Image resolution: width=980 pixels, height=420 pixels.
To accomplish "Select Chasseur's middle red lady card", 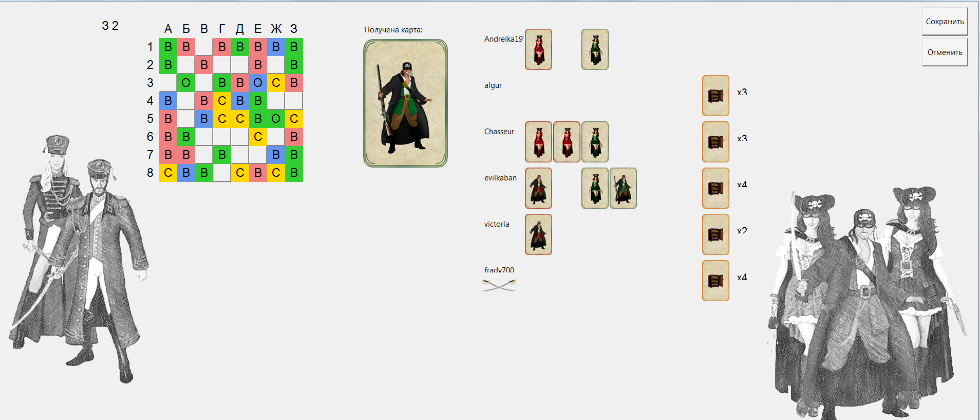I will coord(567,142).
